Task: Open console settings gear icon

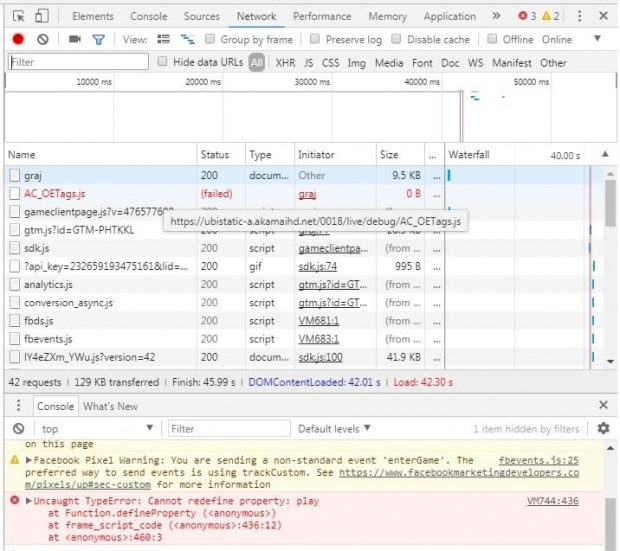Action: pos(603,428)
